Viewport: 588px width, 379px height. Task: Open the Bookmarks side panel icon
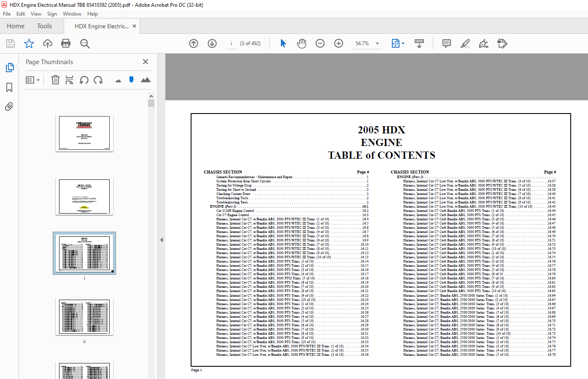pyautogui.click(x=9, y=87)
